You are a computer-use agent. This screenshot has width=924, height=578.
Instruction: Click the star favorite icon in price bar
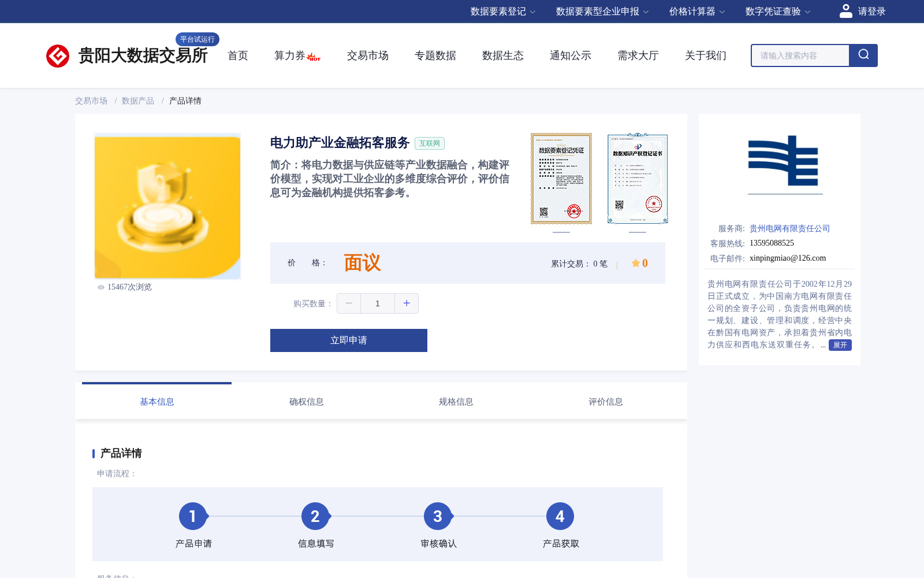635,263
